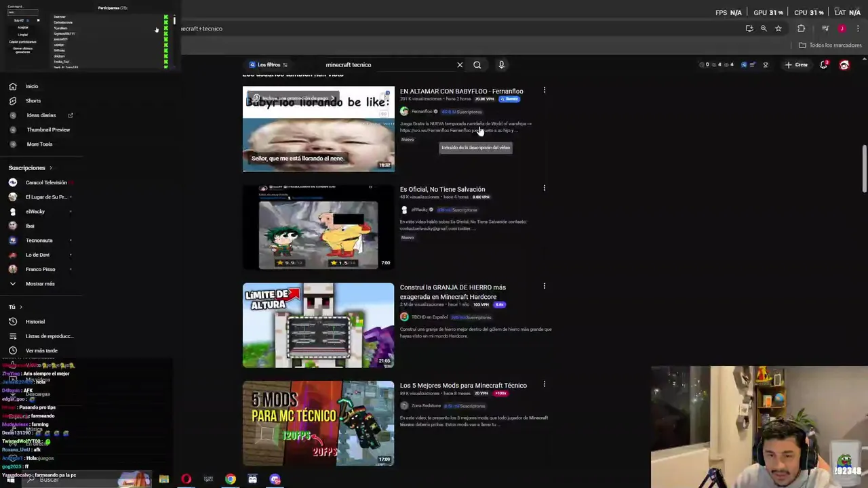Open the browser extensions puzzle icon
868x488 pixels.
click(802, 28)
